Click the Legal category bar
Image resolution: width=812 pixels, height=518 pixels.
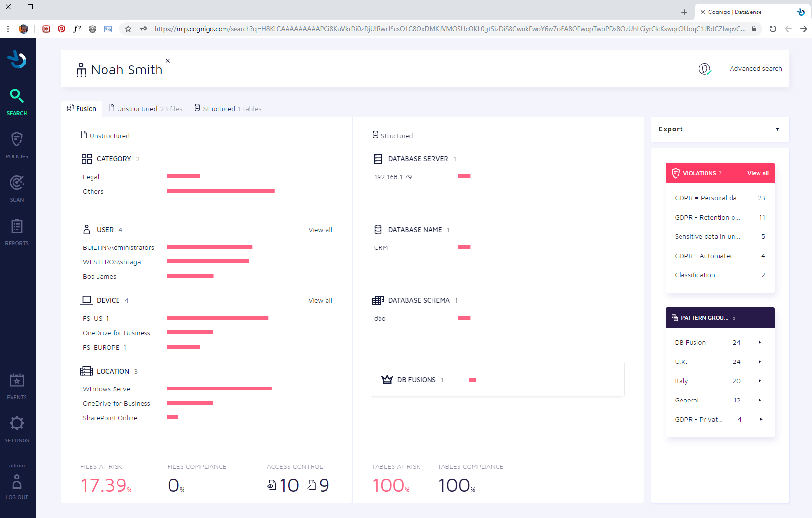pos(183,177)
